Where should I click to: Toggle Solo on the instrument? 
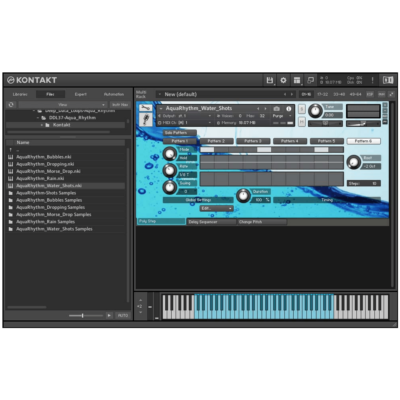tap(301, 109)
